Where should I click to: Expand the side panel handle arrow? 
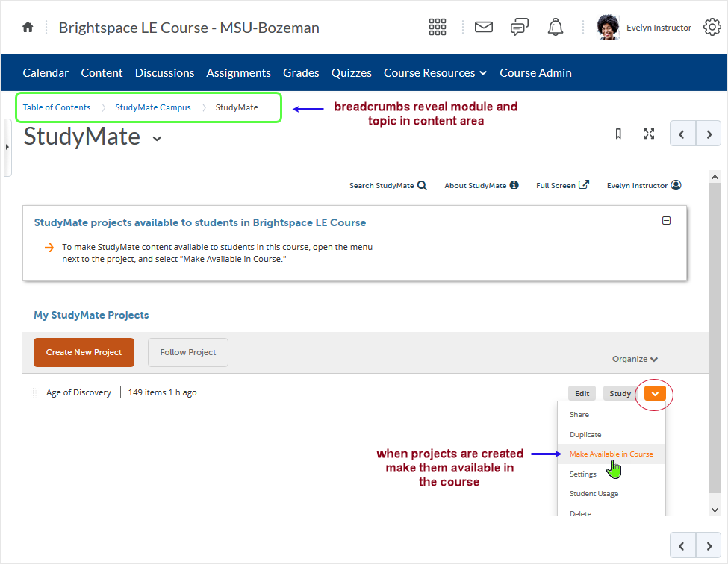point(7,147)
